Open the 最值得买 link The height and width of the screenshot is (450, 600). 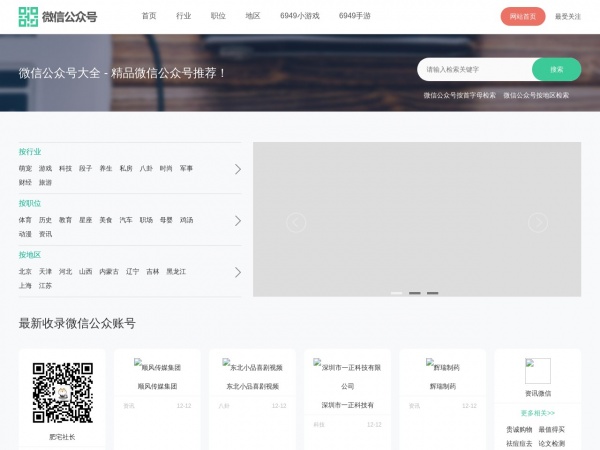click(552, 430)
